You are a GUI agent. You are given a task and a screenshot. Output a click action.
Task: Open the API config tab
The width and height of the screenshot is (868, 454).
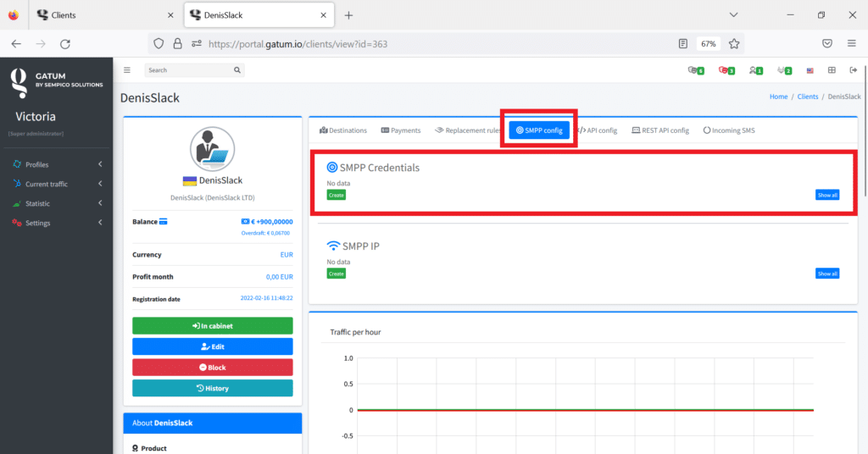[598, 130]
